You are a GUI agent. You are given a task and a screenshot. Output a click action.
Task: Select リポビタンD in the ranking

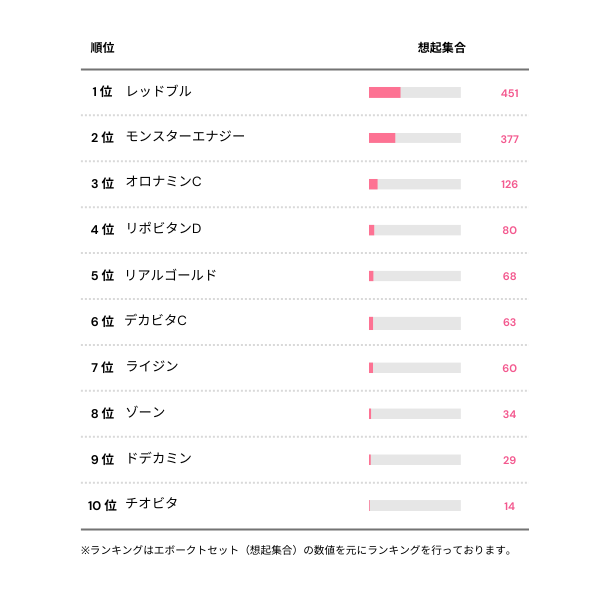(163, 229)
